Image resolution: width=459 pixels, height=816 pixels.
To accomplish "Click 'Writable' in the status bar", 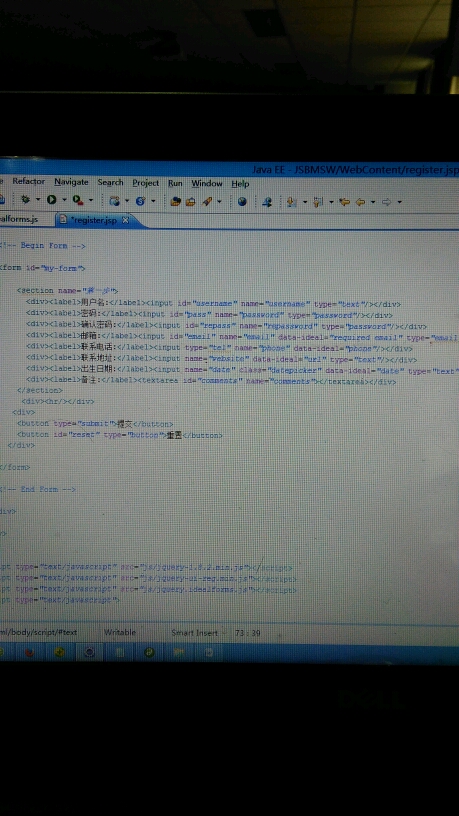I will coord(120,632).
